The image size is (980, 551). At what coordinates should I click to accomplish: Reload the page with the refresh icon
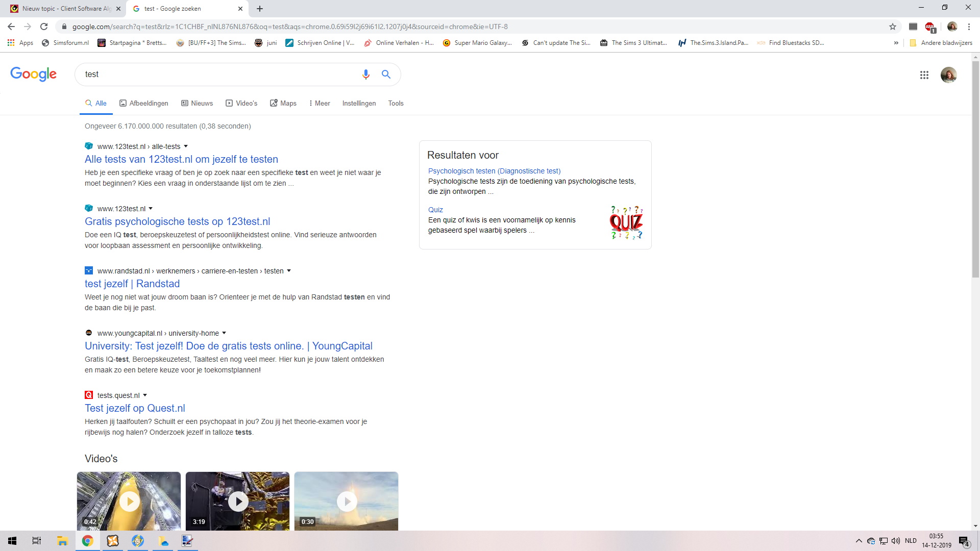coord(44,27)
